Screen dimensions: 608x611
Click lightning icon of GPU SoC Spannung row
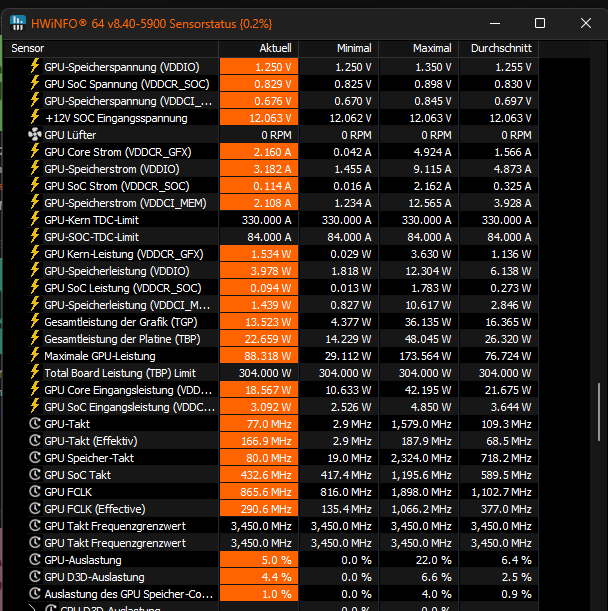tap(35, 83)
